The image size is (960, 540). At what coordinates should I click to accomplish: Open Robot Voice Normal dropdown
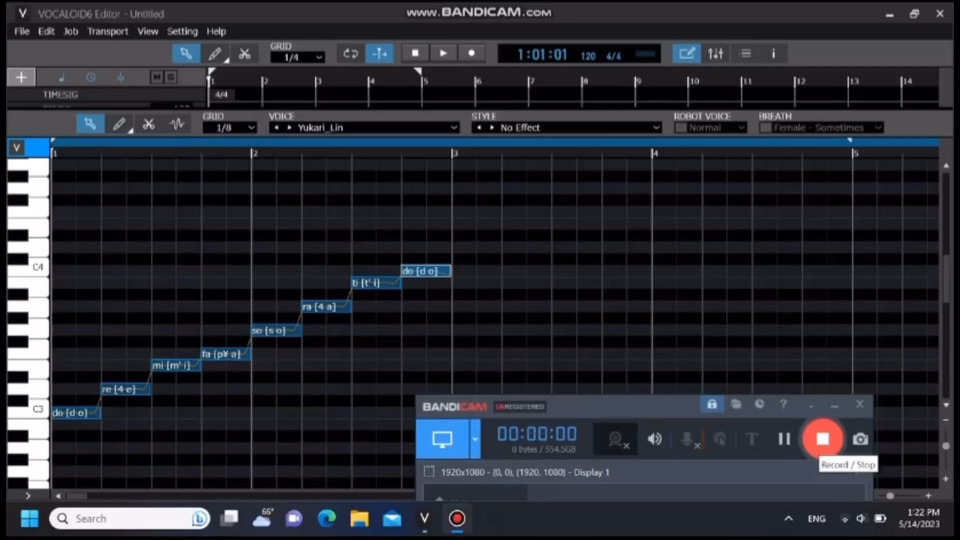click(x=716, y=127)
